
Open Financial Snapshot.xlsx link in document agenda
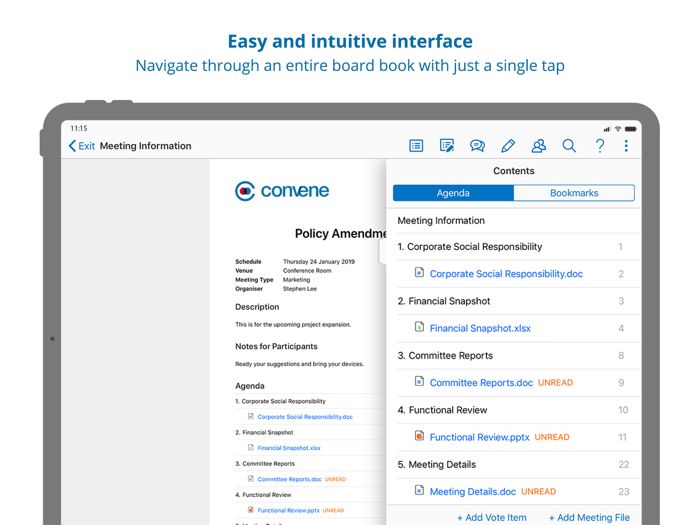coord(289,448)
